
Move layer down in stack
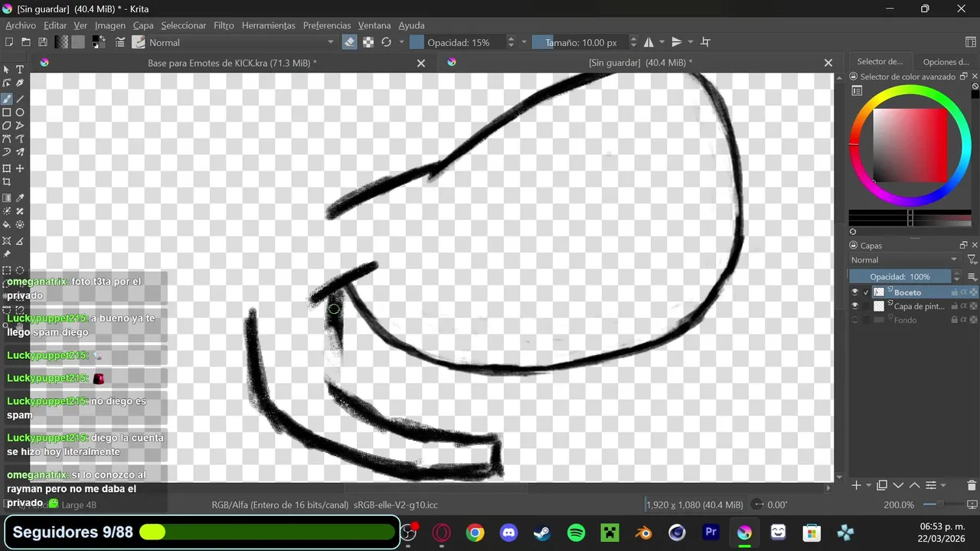(x=898, y=486)
